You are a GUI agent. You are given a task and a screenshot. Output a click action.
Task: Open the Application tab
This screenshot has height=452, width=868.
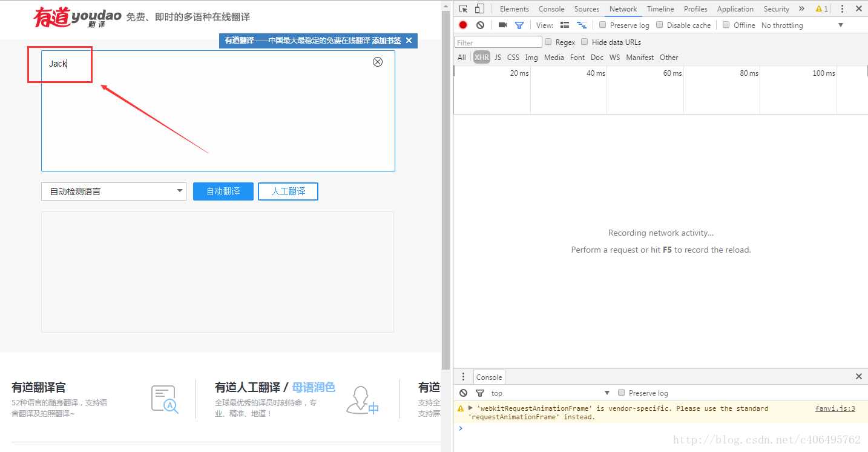click(x=735, y=8)
